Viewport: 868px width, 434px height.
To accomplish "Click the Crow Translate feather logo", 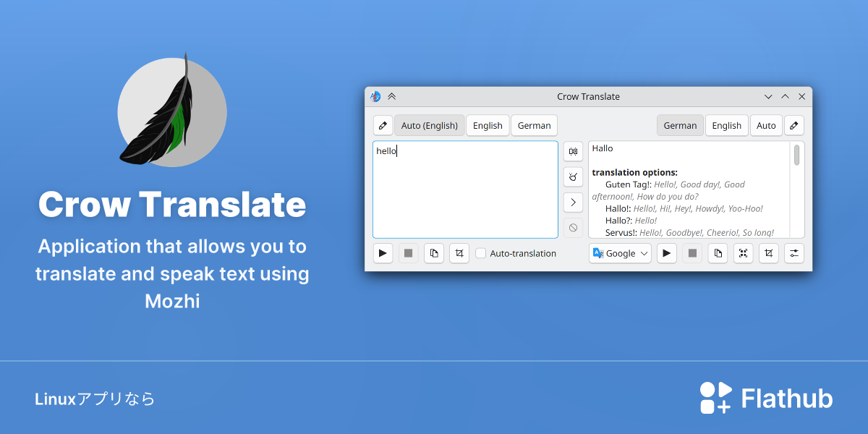I will 172,111.
